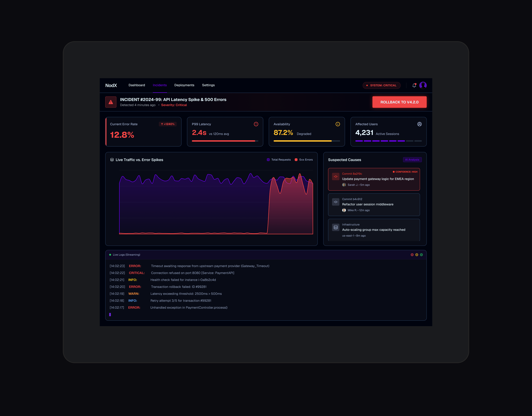This screenshot has height=416, width=532.
Task: Open the user profile avatar
Action: click(x=423, y=85)
